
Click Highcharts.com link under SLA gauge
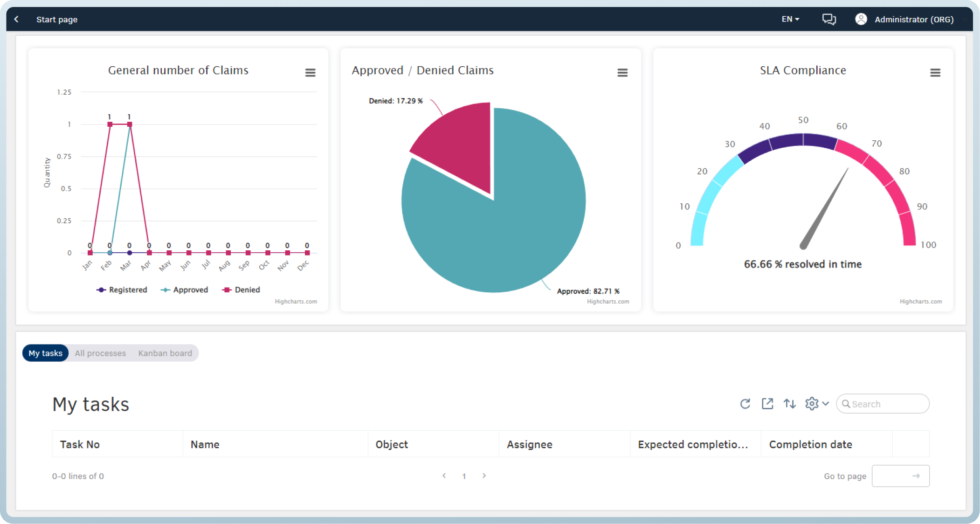[x=921, y=302]
